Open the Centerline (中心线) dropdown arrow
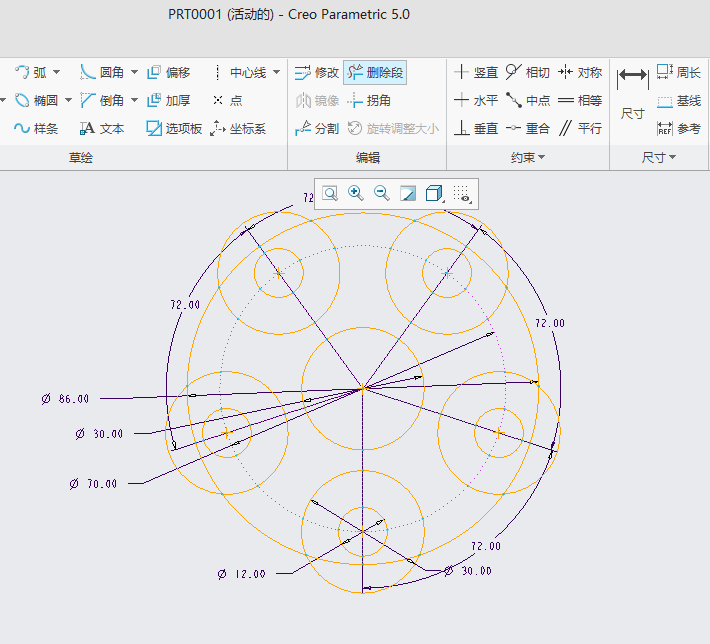 coord(277,72)
